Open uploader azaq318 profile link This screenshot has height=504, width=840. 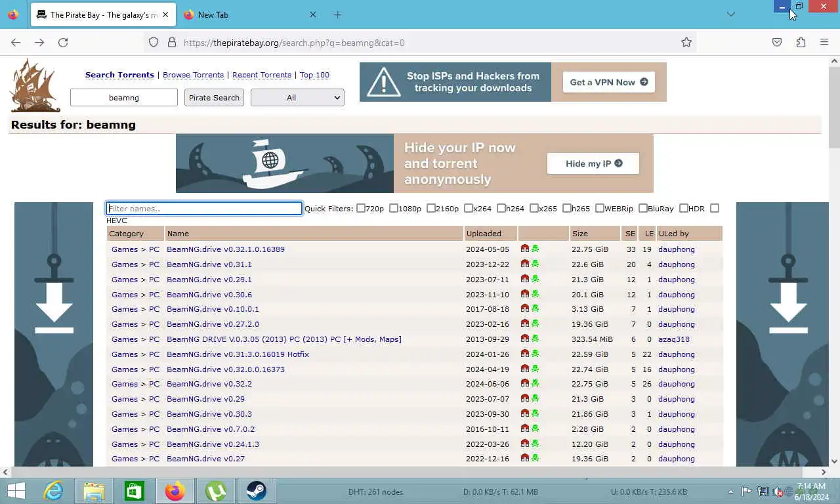pyautogui.click(x=674, y=339)
